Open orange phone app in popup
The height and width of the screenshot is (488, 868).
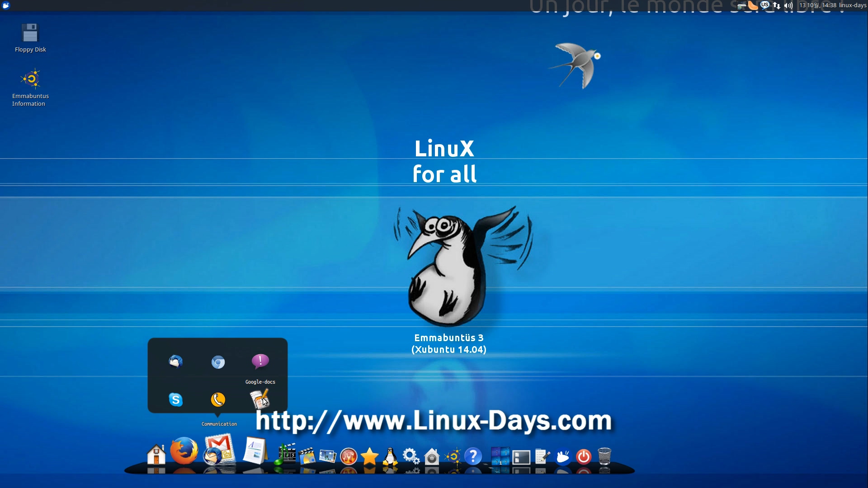218,399
